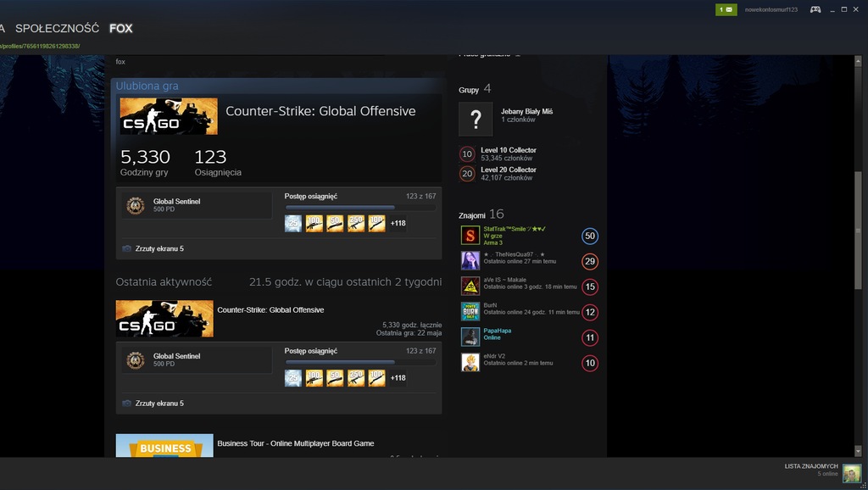The width and height of the screenshot is (868, 490).
Task: Click the Level 20 Collector group icon
Action: coord(467,174)
